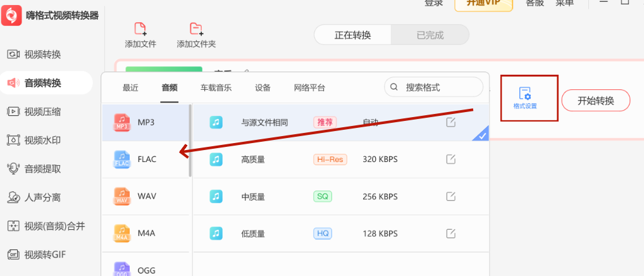Show the 正在转换 list
This screenshot has width=644, height=276.
point(353,35)
